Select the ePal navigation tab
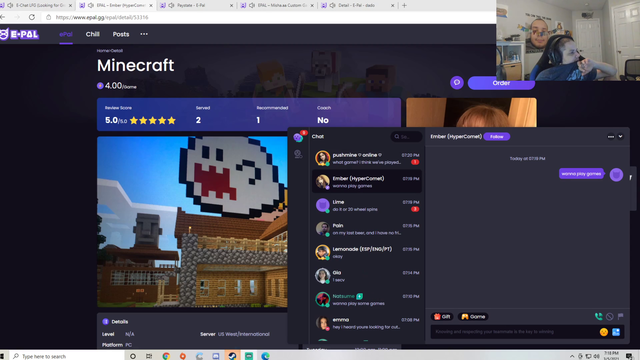The height and width of the screenshot is (360, 640). pos(66,34)
